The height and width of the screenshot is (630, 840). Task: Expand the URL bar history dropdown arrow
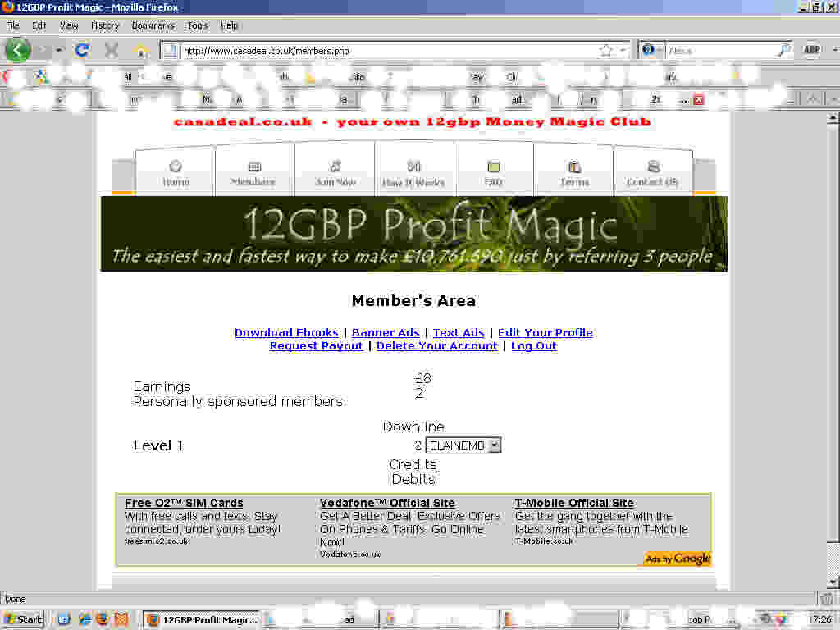click(x=623, y=50)
